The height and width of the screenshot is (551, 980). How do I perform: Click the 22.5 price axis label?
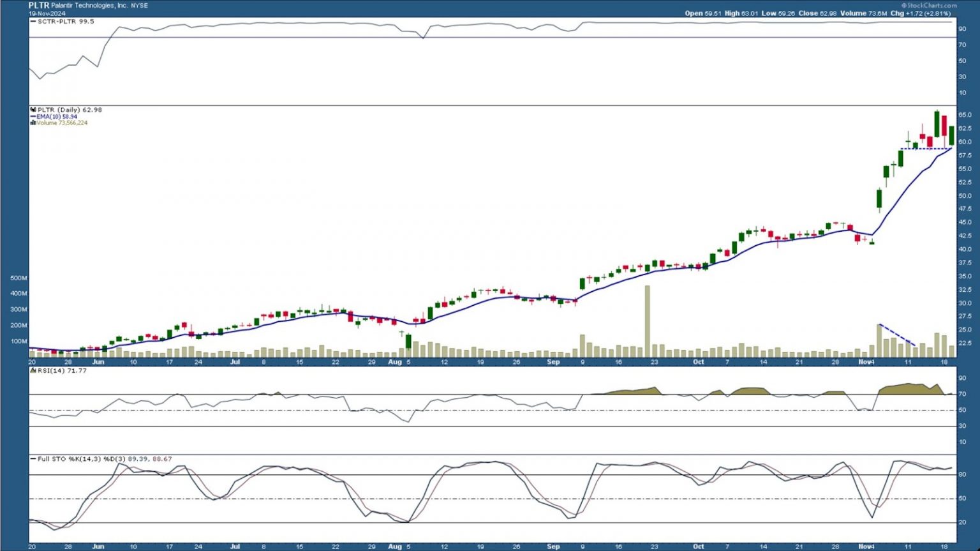pyautogui.click(x=965, y=343)
